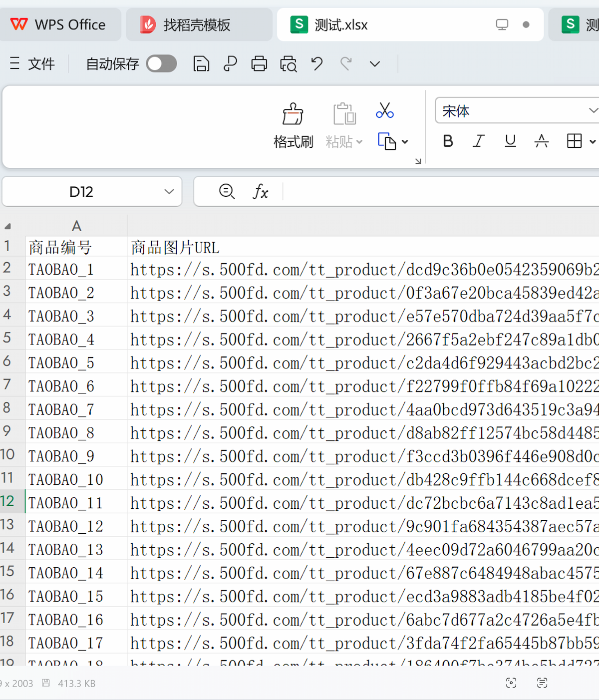
Task: Toggle 自动保存 (AutoSave) switch
Action: coord(161,64)
